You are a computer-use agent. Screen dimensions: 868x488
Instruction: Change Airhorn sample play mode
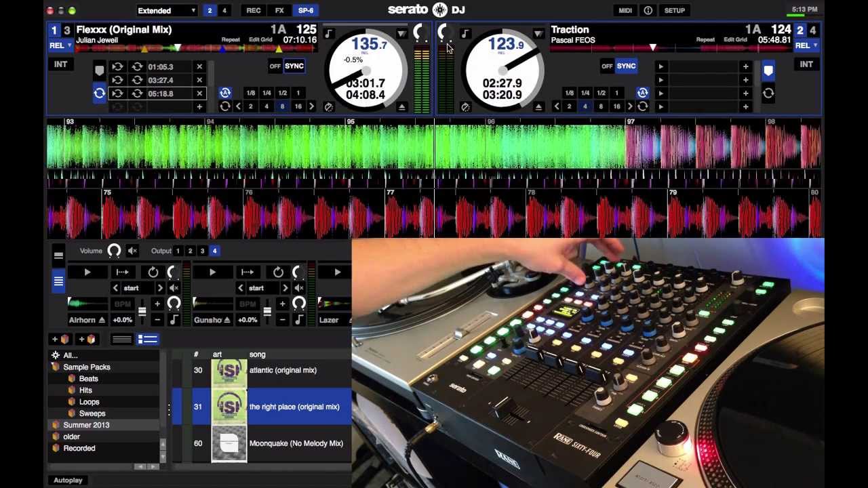coord(122,272)
